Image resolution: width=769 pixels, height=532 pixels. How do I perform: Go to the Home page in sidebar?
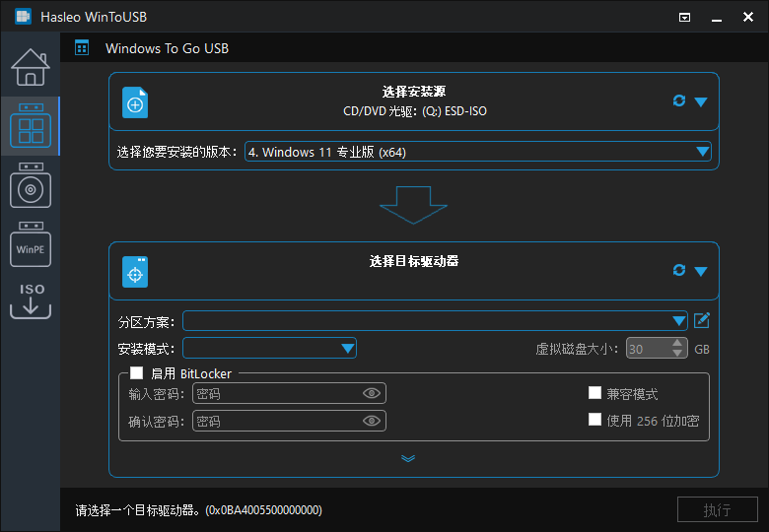[x=31, y=67]
